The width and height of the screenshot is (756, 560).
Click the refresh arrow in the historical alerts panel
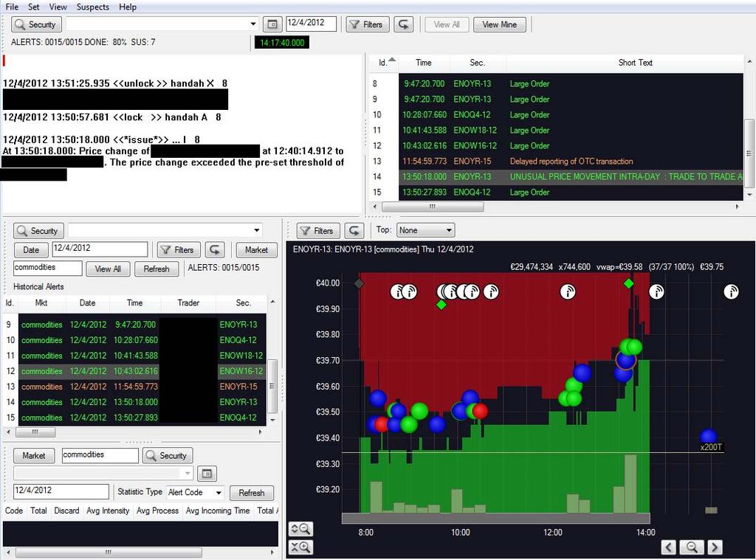(x=215, y=249)
